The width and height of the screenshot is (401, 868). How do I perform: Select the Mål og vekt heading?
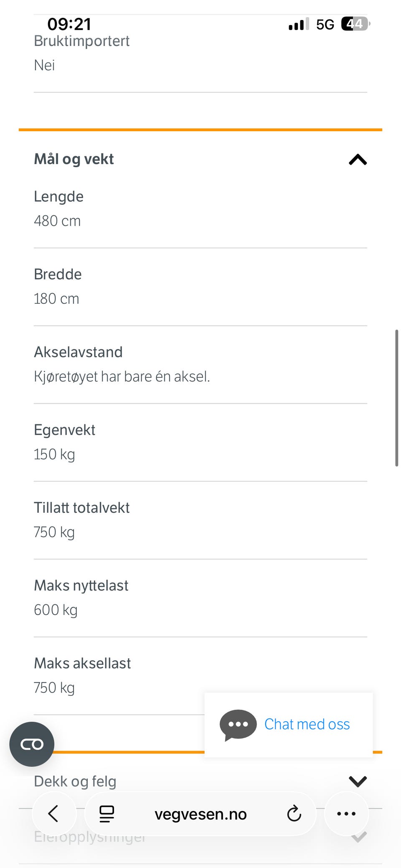[x=74, y=159]
